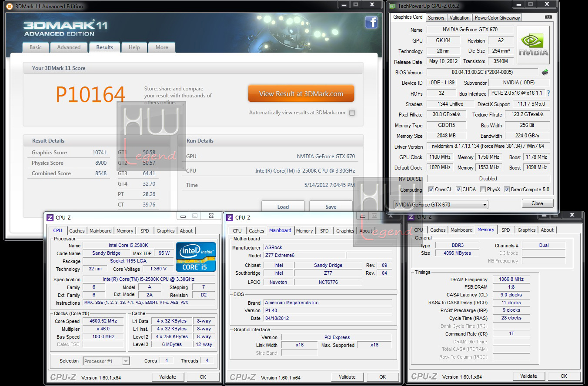Viewport: 588px width, 386px height.
Task: Click the GPU-Z screenshot camera icon
Action: pos(548,17)
